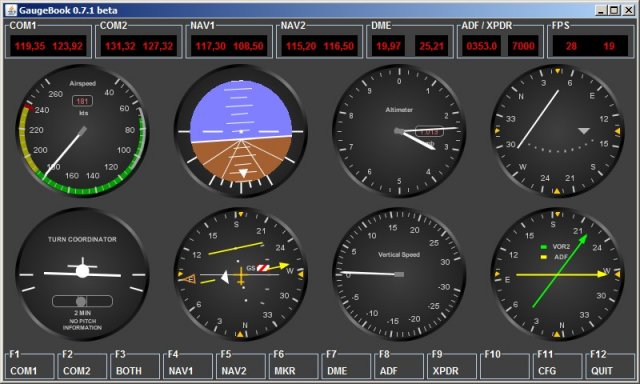This screenshot has width=640, height=384.
Task: Activate the F4 NAV1 button
Action: [x=188, y=366]
